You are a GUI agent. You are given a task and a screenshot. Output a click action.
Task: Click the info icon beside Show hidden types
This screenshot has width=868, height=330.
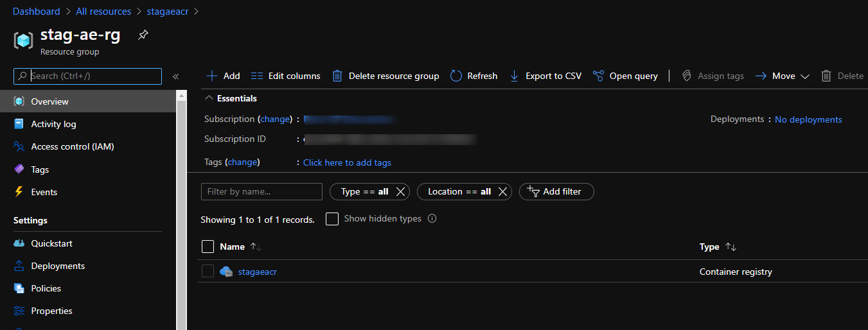tap(432, 218)
